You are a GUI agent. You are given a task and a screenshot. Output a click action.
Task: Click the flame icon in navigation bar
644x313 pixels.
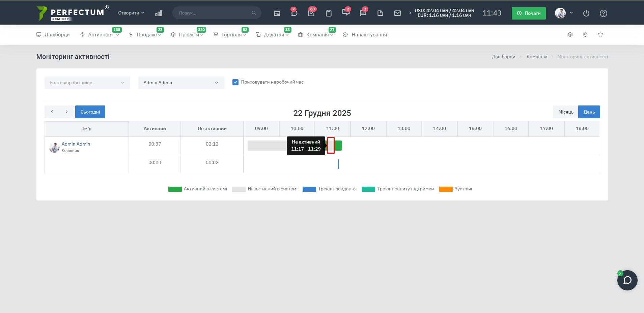tap(585, 34)
